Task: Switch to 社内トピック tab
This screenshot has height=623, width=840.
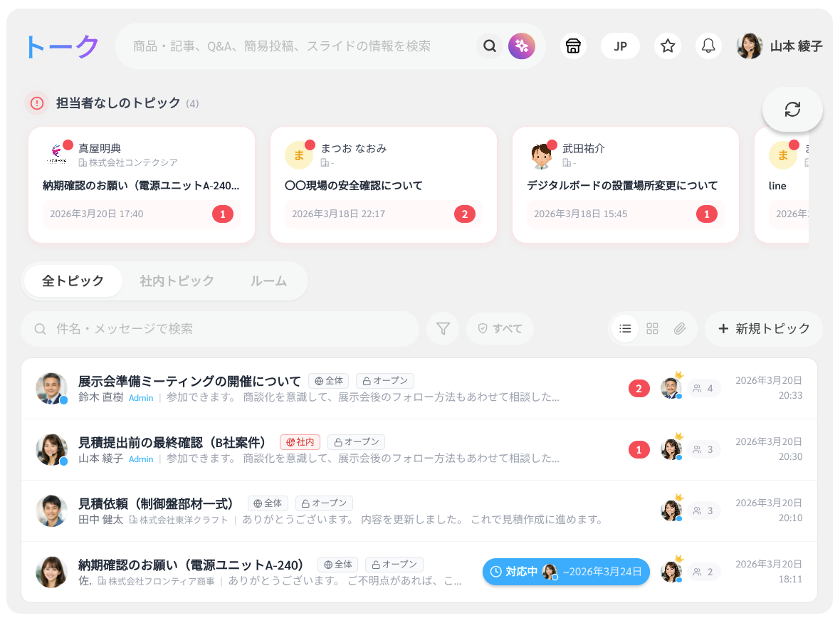Action: coord(177,281)
